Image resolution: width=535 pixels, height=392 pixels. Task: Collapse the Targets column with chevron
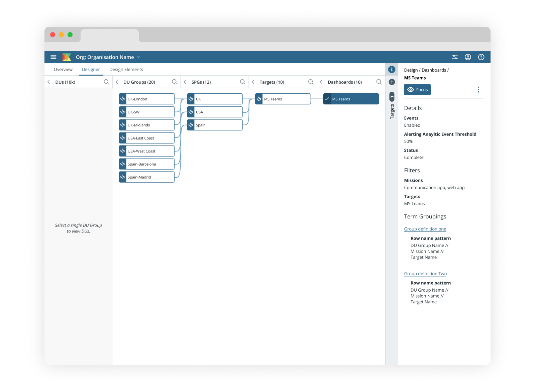point(253,82)
